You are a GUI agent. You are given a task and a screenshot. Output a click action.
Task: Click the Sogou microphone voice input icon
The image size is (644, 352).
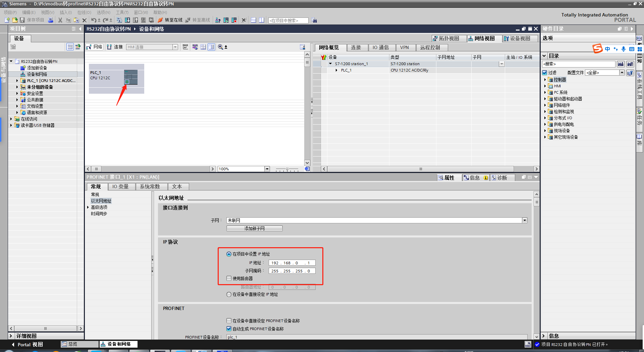coord(624,49)
